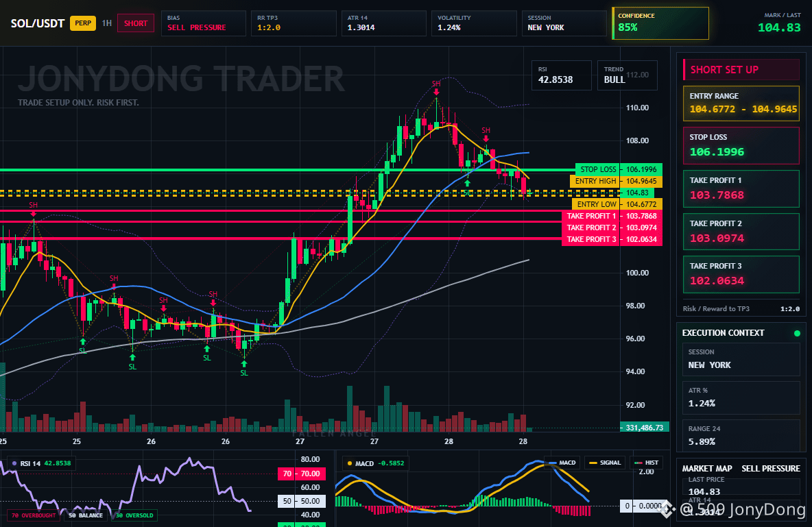812x527 pixels.
Task: Click the SOL/USDT symbol name
Action: 37,23
